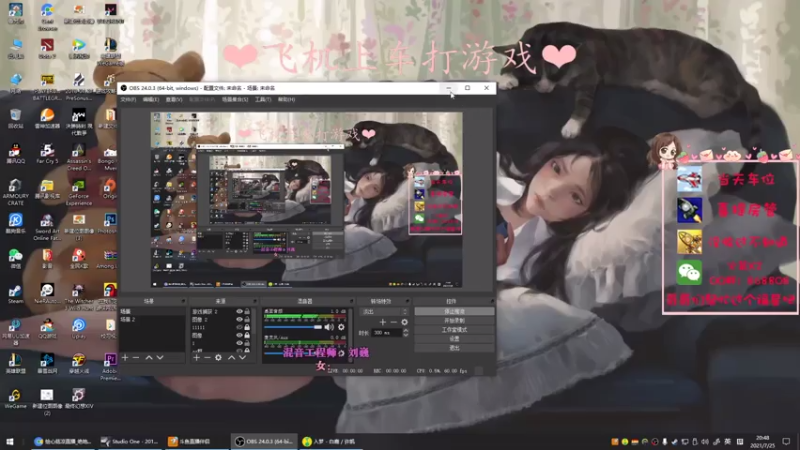Toggle the lock on the 游戏捕获 2 source
The image size is (800, 450).
247,311
